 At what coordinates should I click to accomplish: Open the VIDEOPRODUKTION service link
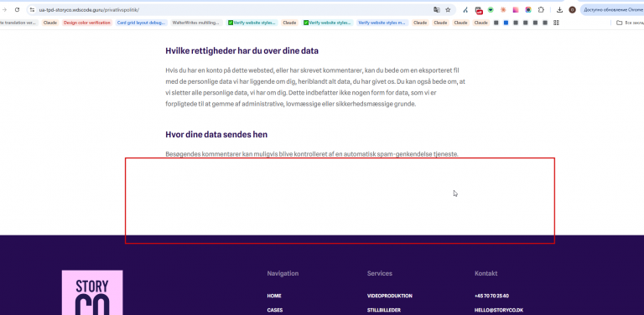(x=390, y=296)
